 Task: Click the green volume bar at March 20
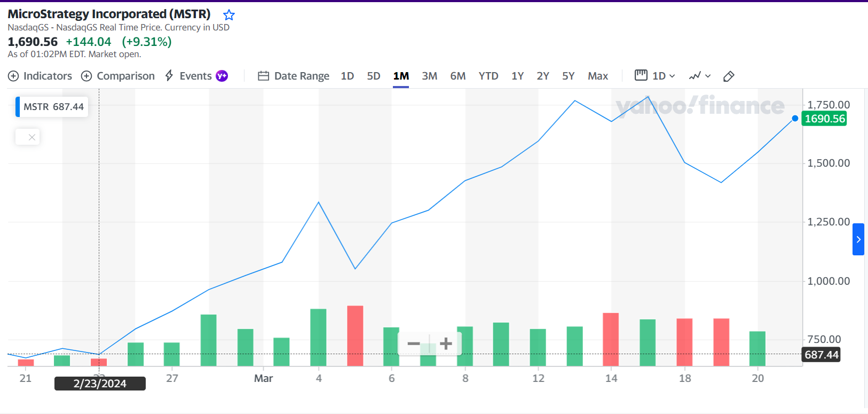pyautogui.click(x=757, y=349)
